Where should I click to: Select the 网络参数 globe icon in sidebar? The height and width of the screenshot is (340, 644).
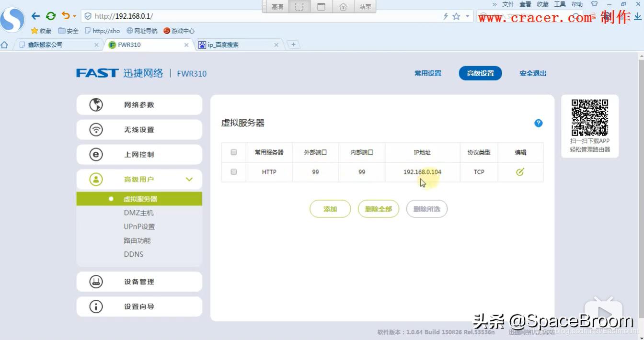[x=95, y=104]
